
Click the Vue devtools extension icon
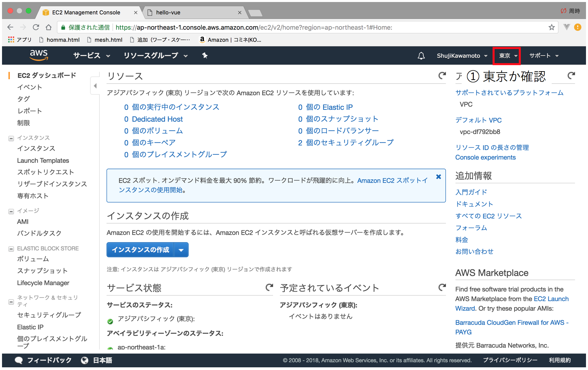pos(566,27)
